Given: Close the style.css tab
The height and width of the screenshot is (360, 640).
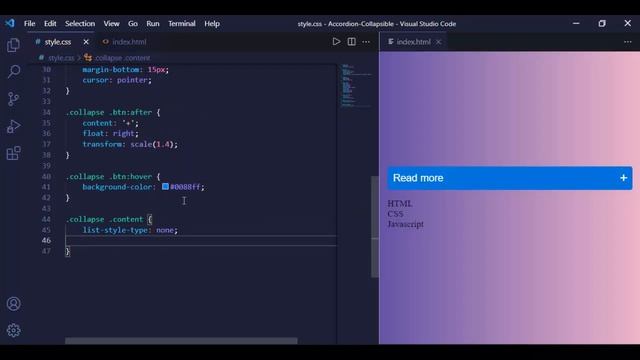Looking at the screenshot, I should [86, 42].
